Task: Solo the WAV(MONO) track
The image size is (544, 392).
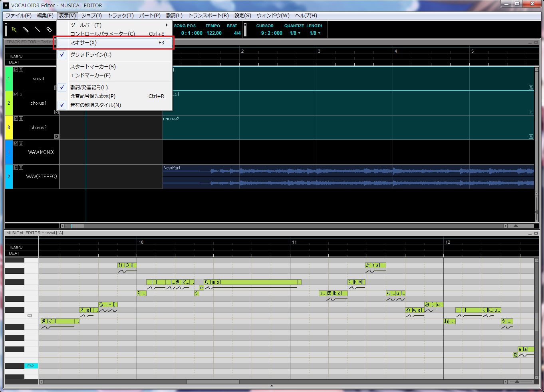Action: (21, 143)
